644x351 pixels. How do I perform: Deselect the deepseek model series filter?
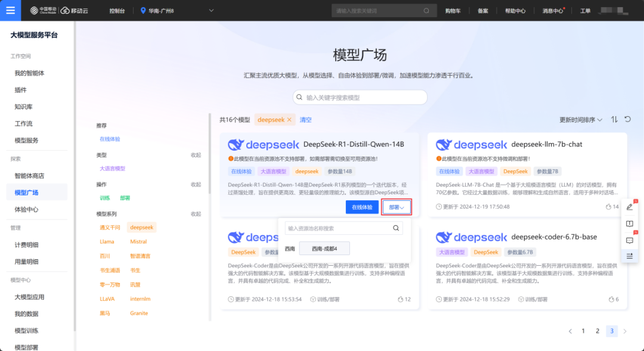point(142,228)
